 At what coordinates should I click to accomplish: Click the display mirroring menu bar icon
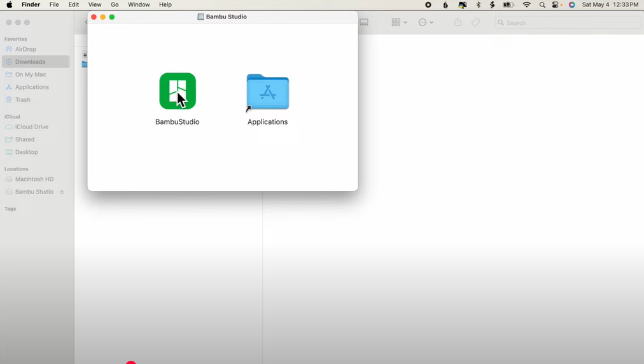tap(463, 5)
